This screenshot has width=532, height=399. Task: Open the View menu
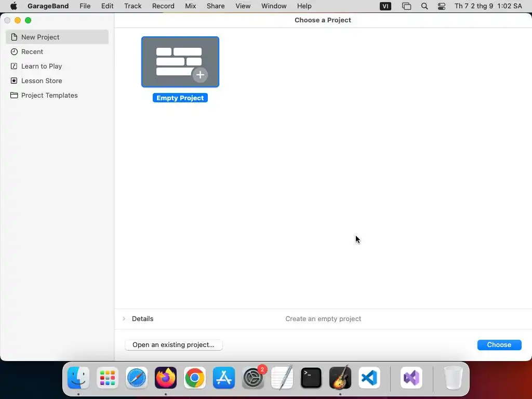coord(243,6)
